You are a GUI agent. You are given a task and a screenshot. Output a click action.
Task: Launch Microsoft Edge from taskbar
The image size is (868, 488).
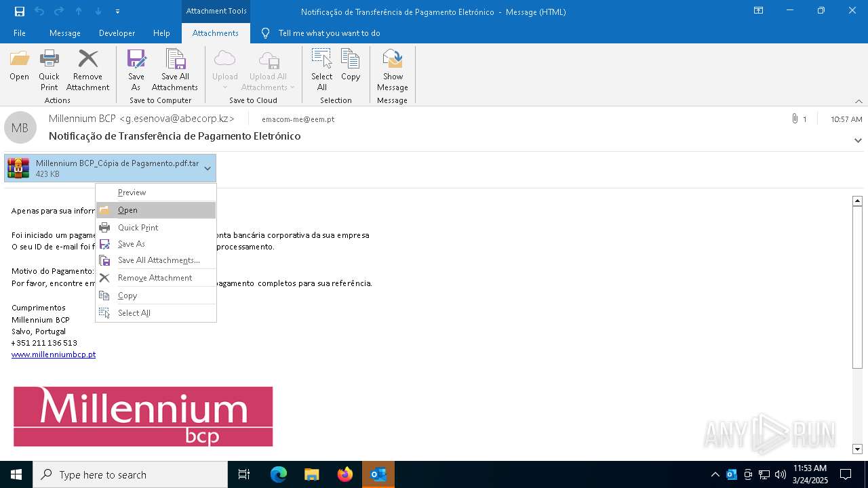tap(278, 474)
